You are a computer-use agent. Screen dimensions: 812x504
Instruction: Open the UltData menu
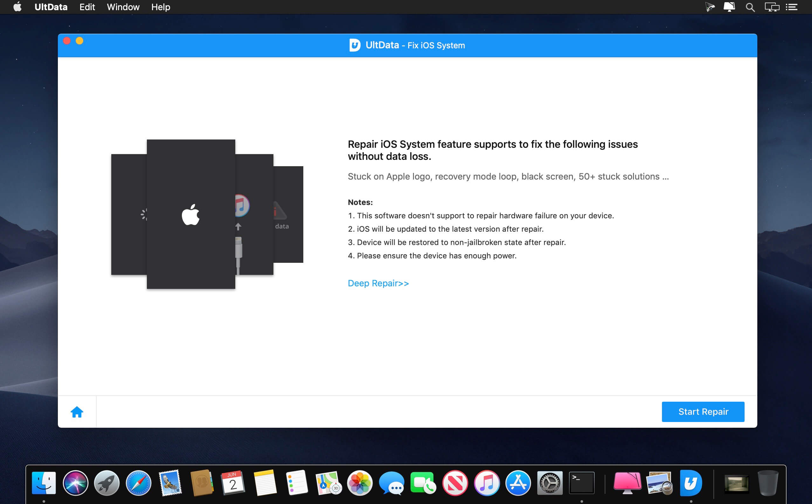point(51,7)
